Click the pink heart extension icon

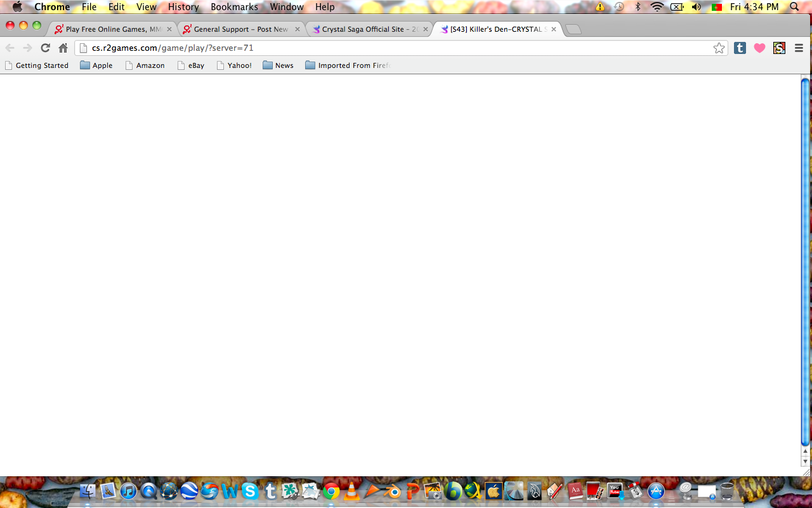point(759,48)
